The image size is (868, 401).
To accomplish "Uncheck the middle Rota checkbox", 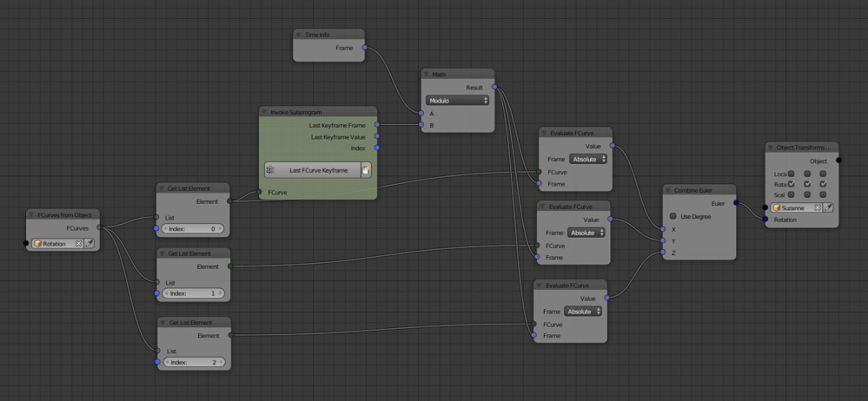I will pos(807,184).
